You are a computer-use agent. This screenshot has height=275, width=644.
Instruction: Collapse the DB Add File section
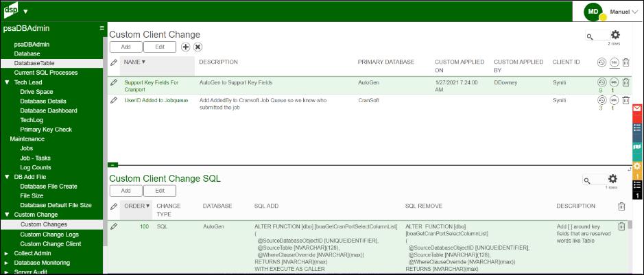(x=7, y=177)
